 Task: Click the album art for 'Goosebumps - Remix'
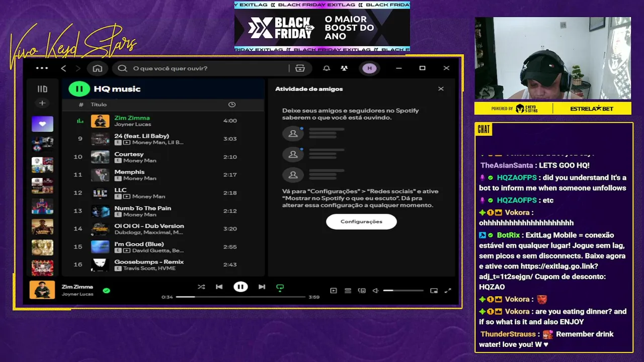[100, 265]
